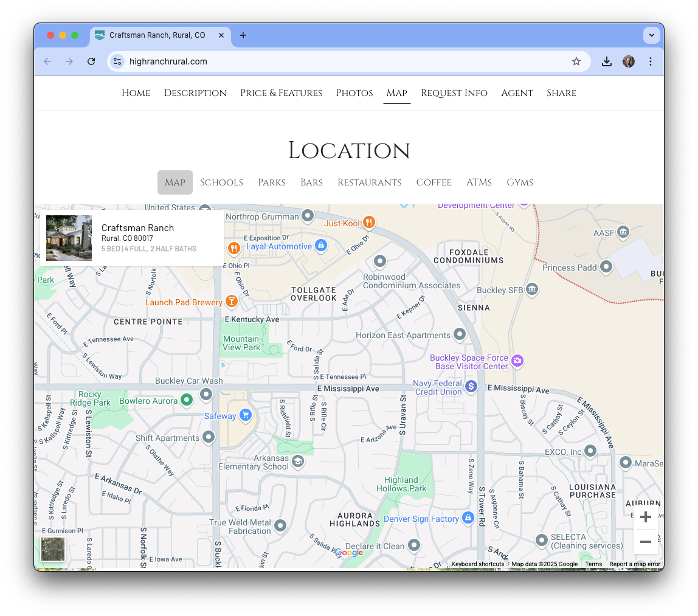Open Price & Features nav item

coord(282,93)
